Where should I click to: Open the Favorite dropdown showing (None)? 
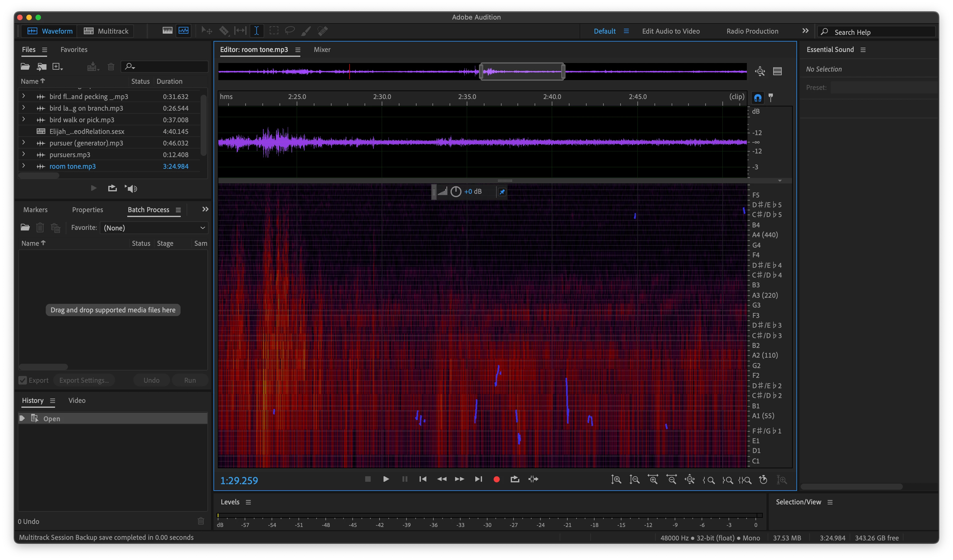point(154,227)
